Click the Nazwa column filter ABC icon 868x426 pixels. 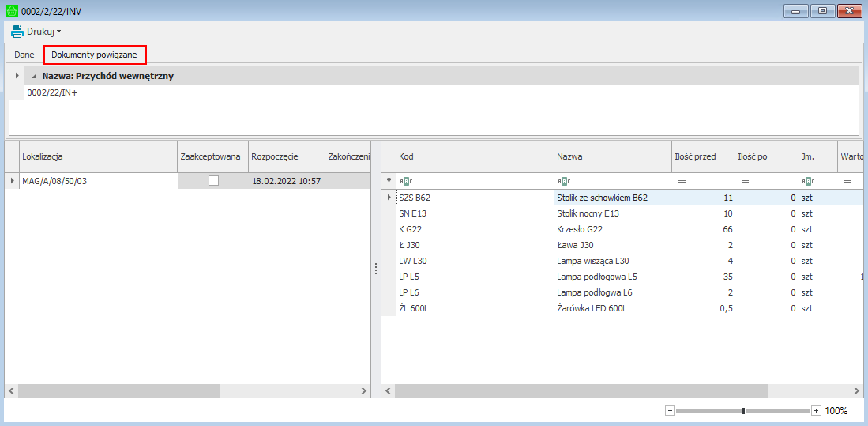[564, 181]
